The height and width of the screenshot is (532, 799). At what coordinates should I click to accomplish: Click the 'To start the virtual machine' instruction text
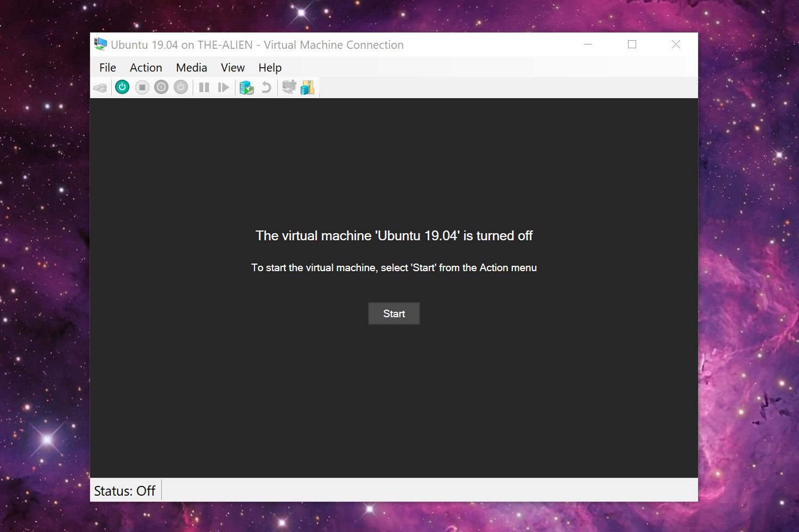[x=394, y=268]
